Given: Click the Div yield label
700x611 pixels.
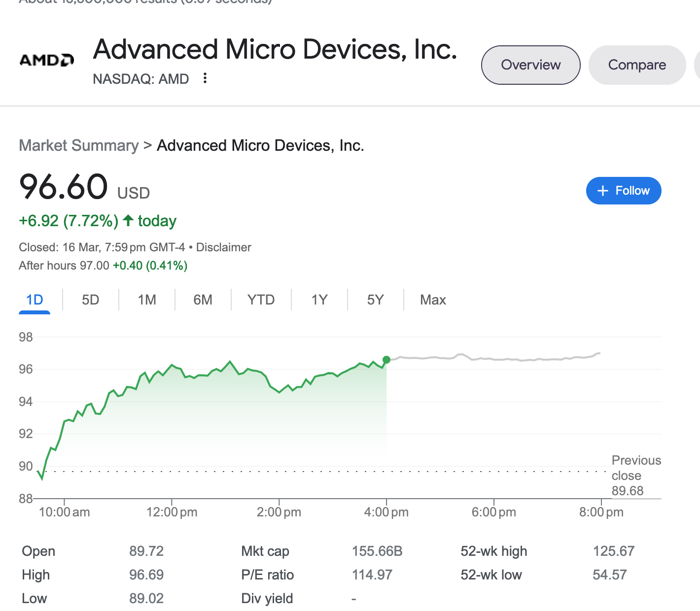Looking at the screenshot, I should pos(267,598).
